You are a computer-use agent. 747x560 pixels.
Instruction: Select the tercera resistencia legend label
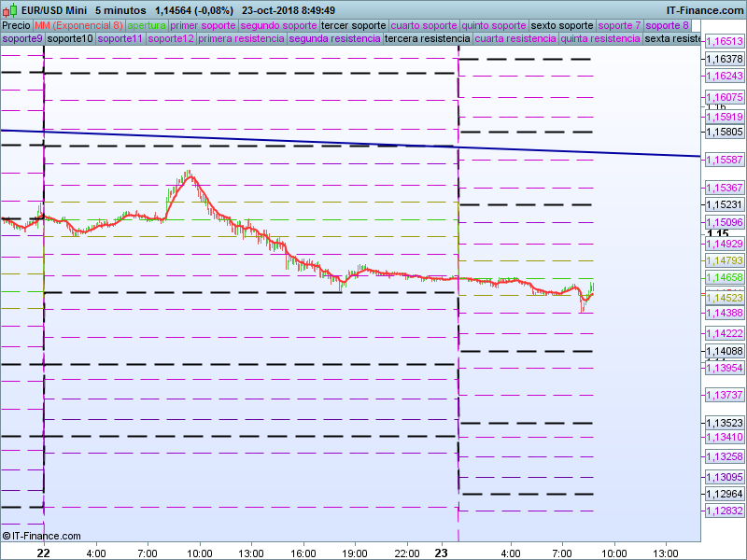pos(428,39)
